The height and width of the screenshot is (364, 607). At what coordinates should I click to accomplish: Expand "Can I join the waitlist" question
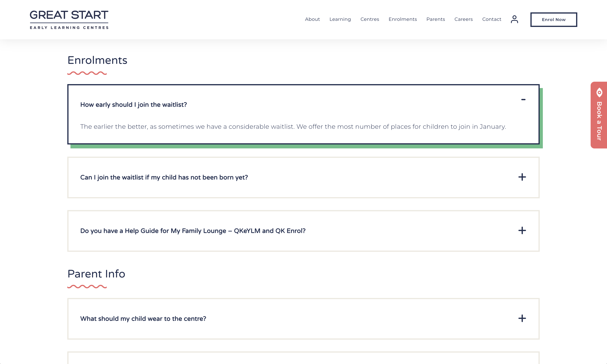point(164,177)
